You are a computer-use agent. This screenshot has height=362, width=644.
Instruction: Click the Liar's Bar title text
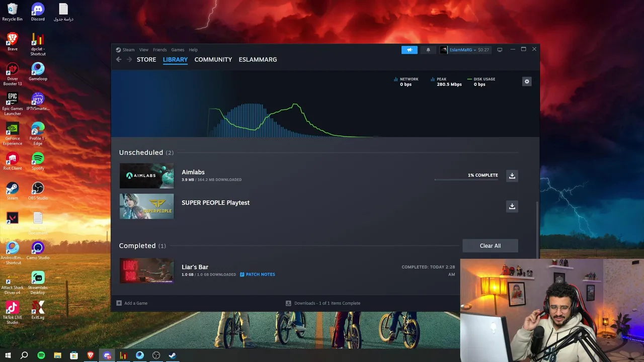coord(195,267)
